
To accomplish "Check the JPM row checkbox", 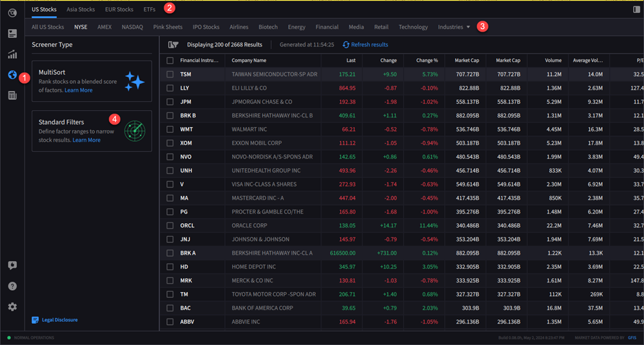I will 170,102.
